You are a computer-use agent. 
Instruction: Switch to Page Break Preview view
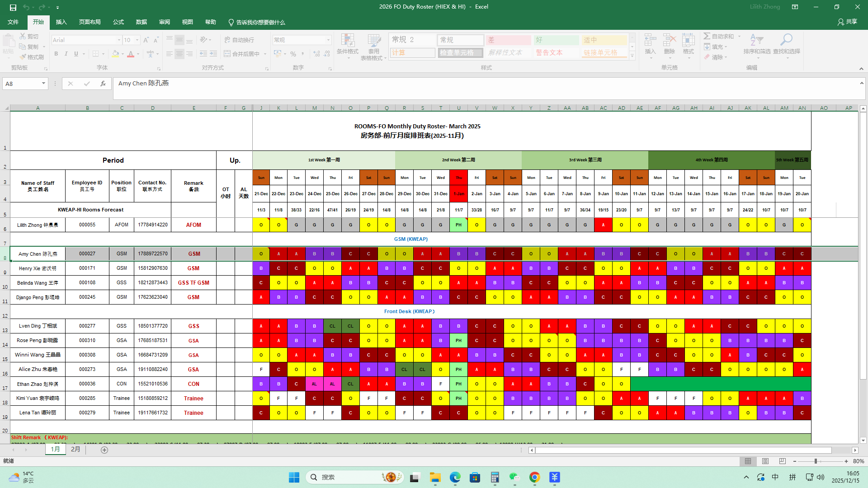[x=782, y=461]
